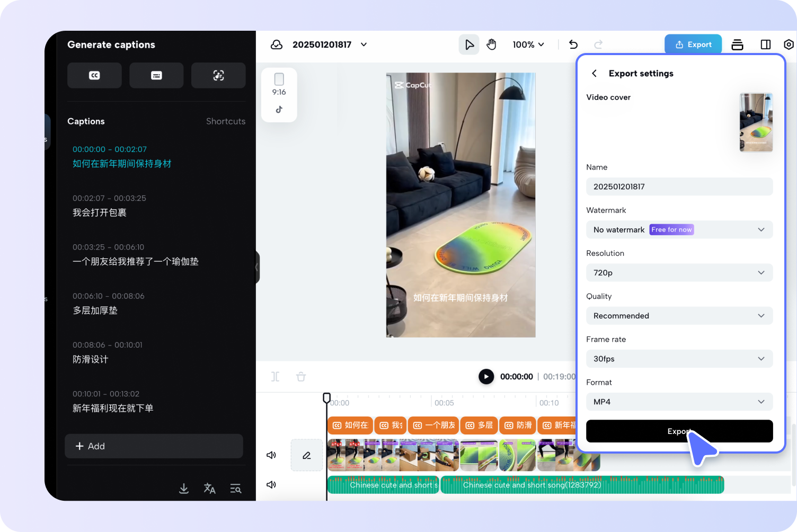Select the auto lyrics recognition icon

218,75
